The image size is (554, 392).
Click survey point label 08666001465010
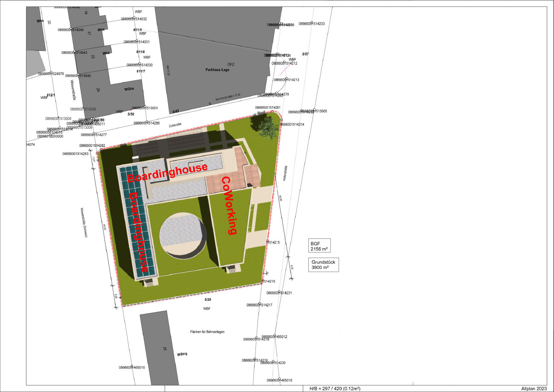coord(132,367)
